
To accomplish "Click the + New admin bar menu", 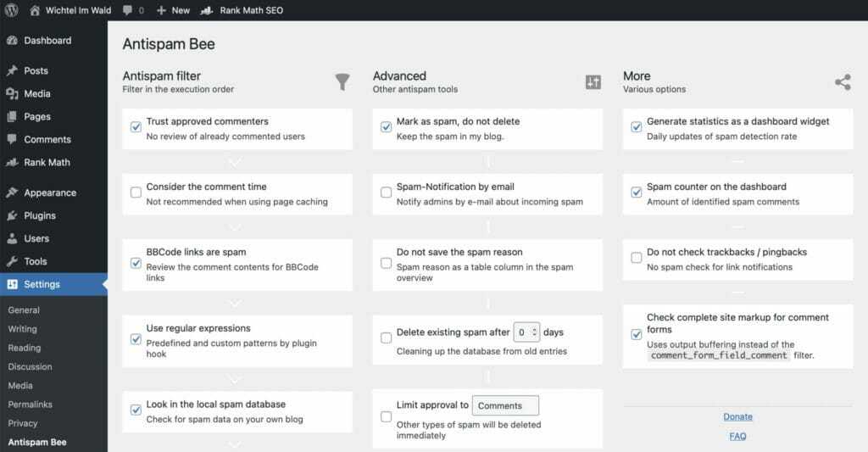I will tap(173, 10).
